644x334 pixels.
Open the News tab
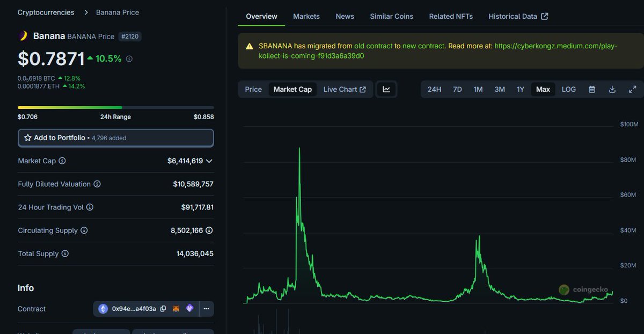coord(345,16)
